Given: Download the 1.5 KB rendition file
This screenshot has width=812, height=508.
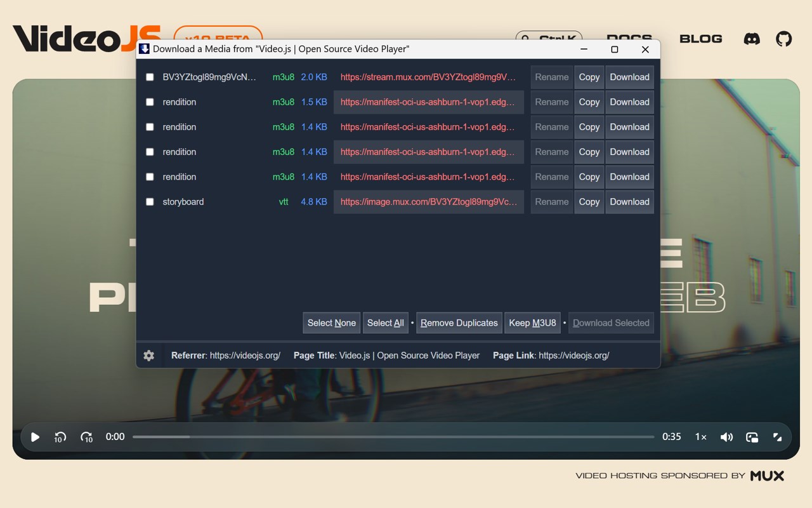Looking at the screenshot, I should (x=630, y=102).
